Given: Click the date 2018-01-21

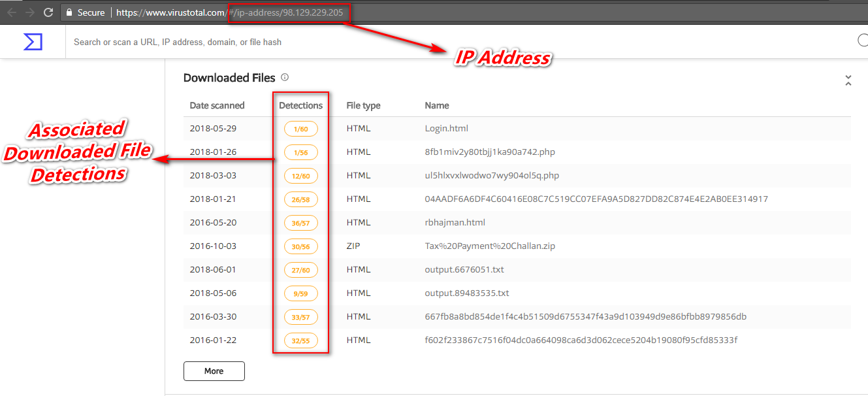Looking at the screenshot, I should [213, 199].
